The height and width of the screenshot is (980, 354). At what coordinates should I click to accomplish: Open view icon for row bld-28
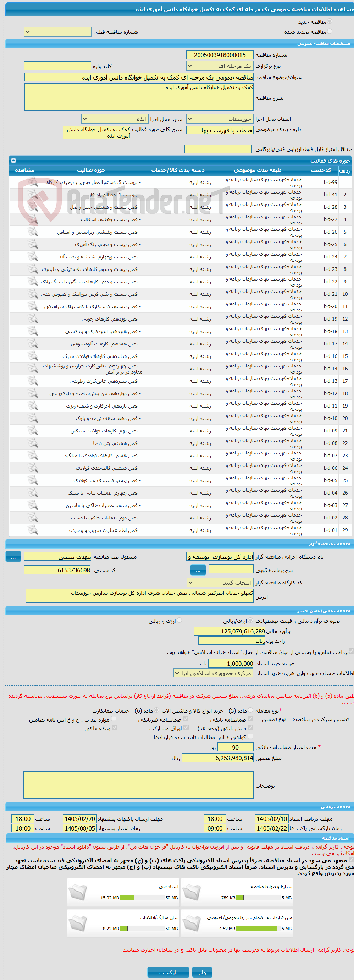click(33, 207)
